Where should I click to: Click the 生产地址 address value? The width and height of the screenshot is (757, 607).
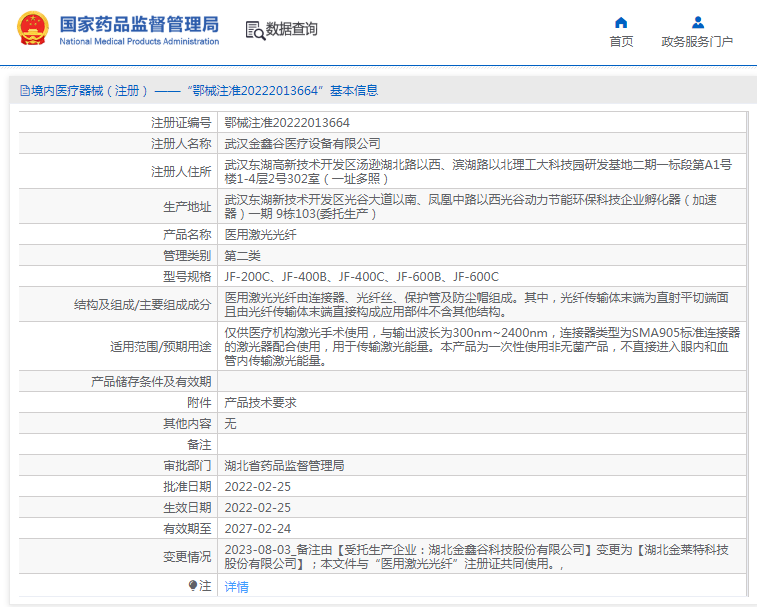[471, 207]
